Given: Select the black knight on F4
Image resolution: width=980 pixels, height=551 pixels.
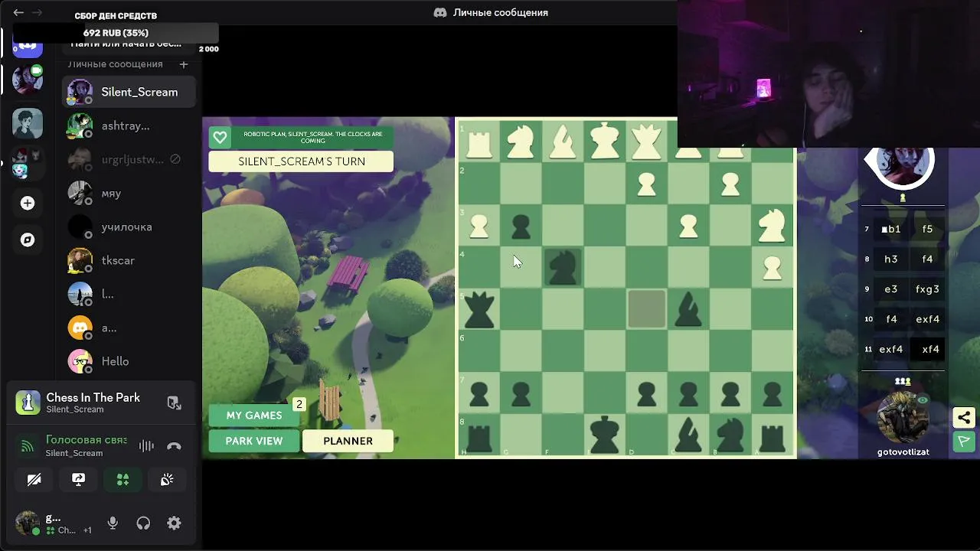Looking at the screenshot, I should point(563,267).
